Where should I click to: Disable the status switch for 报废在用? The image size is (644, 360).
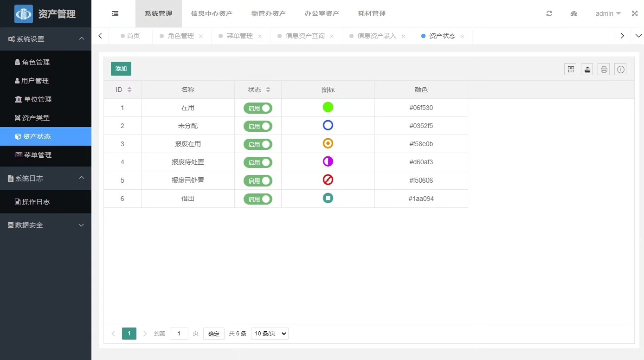tap(258, 144)
